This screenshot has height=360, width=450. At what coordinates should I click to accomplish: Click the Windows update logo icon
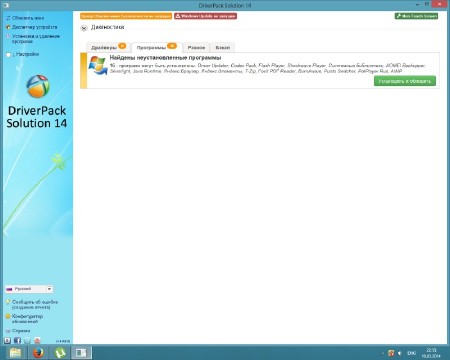coord(98,65)
